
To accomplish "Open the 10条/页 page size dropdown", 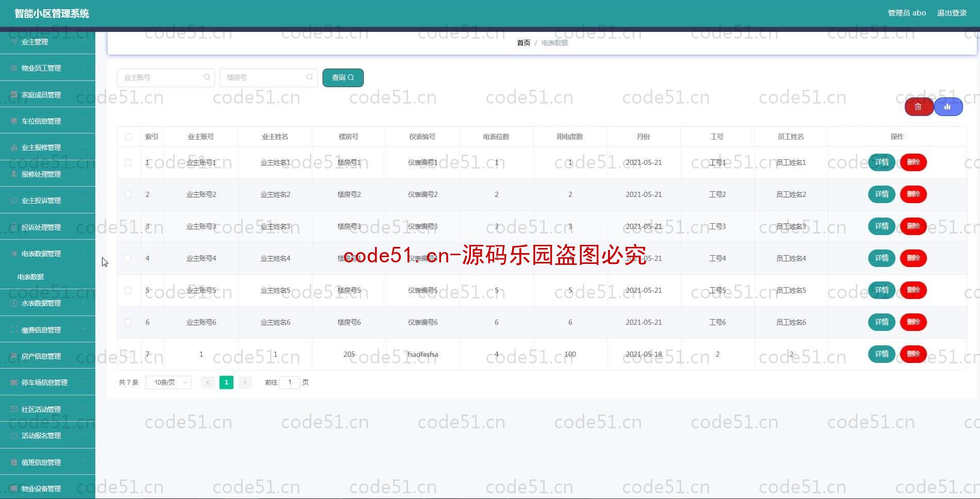I will click(168, 382).
